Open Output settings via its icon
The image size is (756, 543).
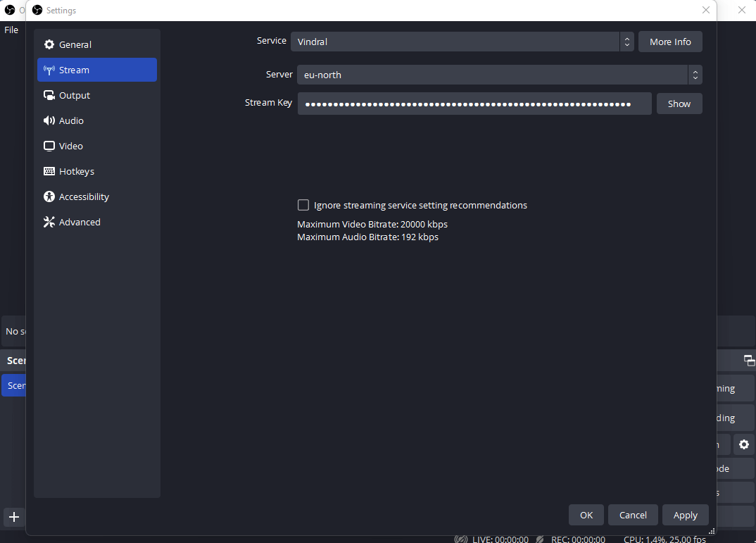(x=49, y=96)
